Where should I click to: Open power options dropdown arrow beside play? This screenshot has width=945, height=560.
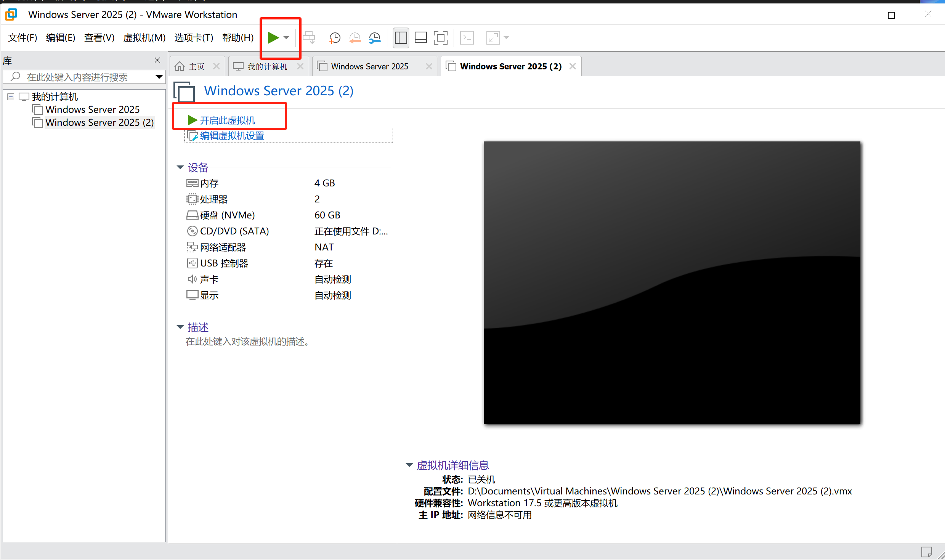(287, 38)
